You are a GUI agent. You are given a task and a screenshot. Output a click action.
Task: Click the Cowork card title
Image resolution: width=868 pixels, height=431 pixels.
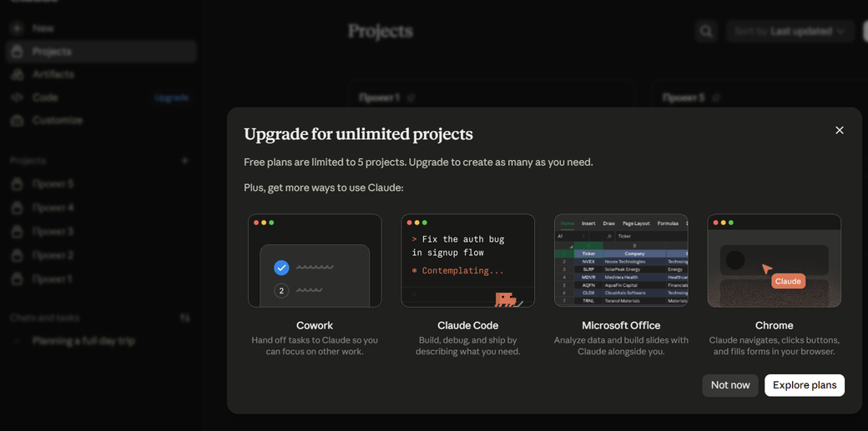click(315, 325)
